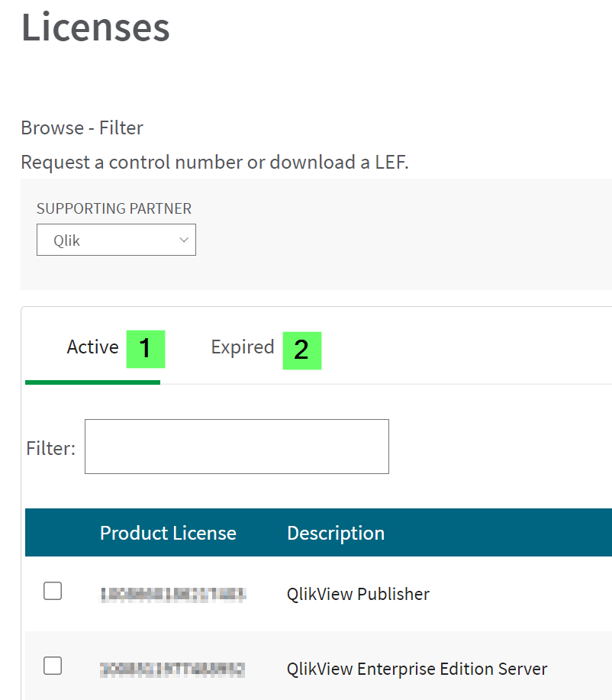Open the Browse - Filter link

coord(82,127)
